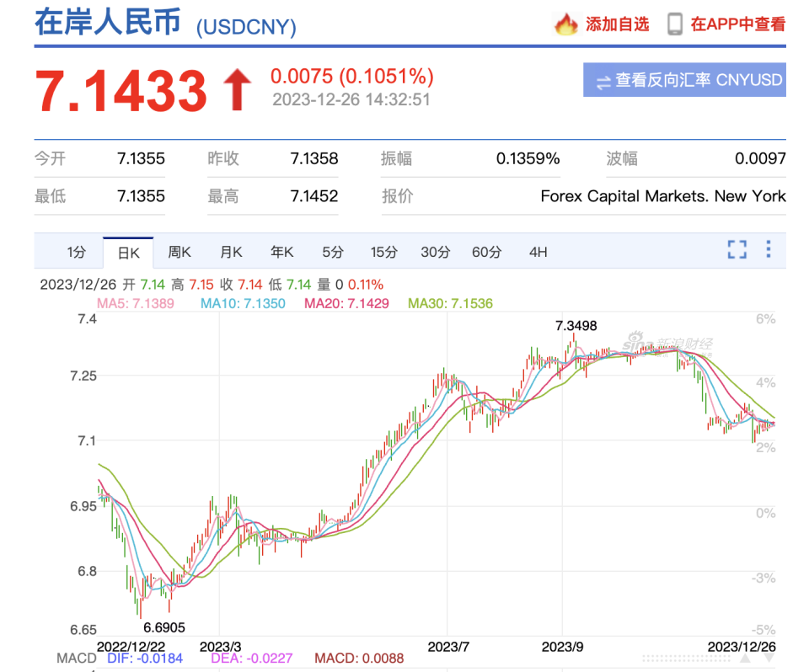Screen dimensions: 809x672
Task: Click the dotted scrollbar strip below the chart
Action: tap(686, 658)
